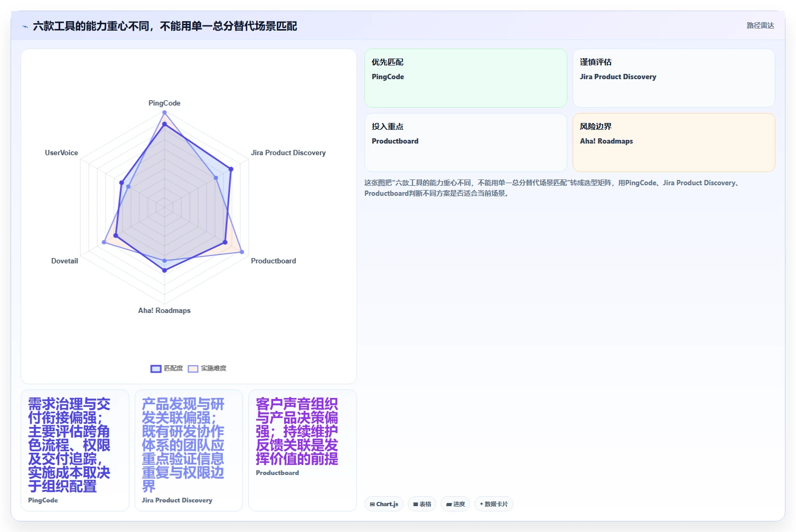
Task: Click the 优先匹配 card heading
Action: pos(387,62)
